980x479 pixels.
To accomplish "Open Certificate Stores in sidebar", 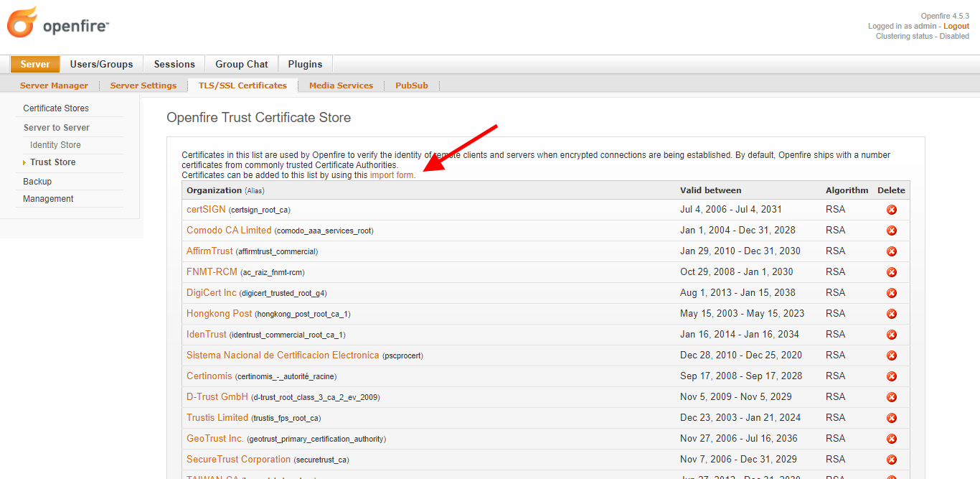I will point(56,108).
